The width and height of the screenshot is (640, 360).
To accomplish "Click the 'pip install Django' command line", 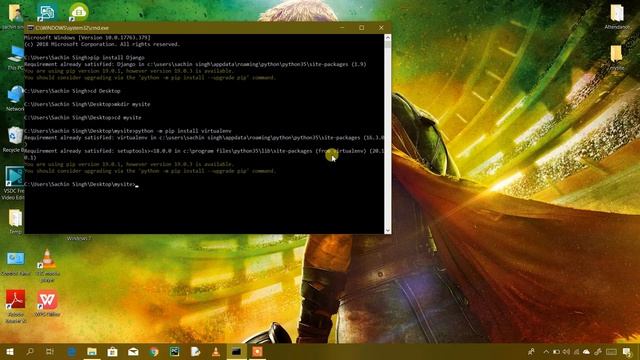I will (84, 58).
